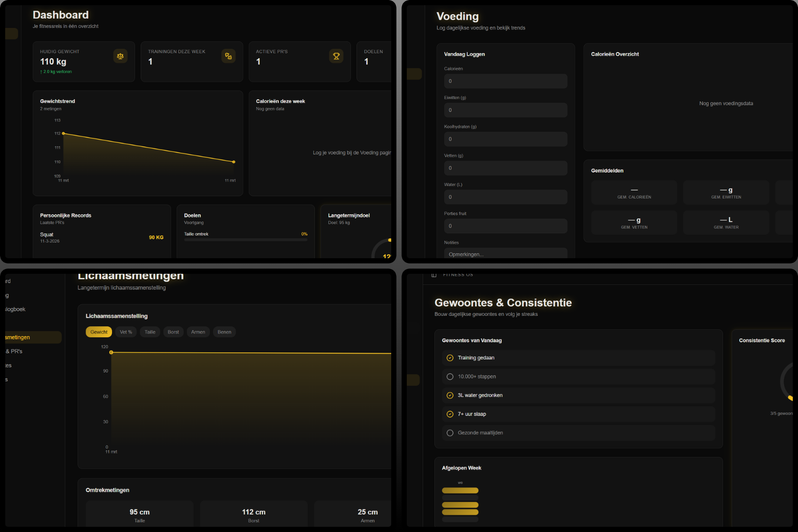Viewport: 798px width, 532px height.
Task: Click the Huidig Gewicht 110 kg card
Action: pos(84,62)
